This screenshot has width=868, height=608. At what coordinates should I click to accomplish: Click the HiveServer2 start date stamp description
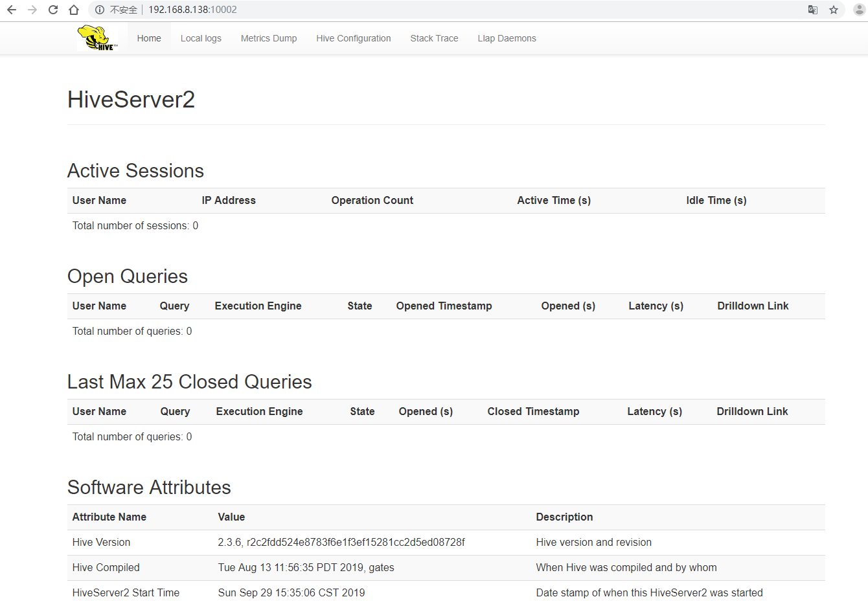[x=650, y=593]
